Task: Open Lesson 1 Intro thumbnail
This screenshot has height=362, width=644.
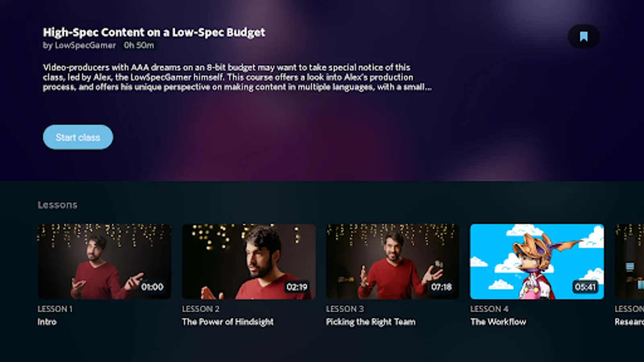Action: [104, 261]
